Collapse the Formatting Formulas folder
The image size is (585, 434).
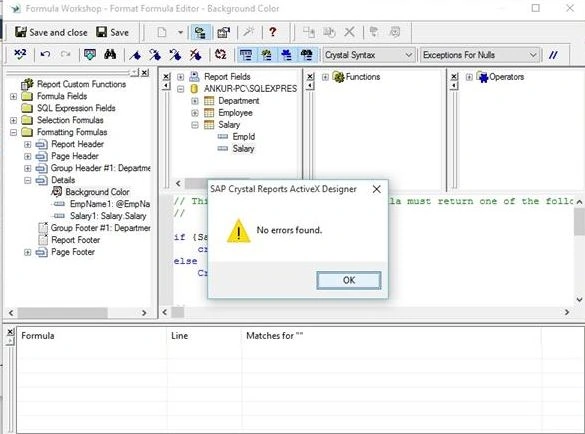click(x=13, y=132)
